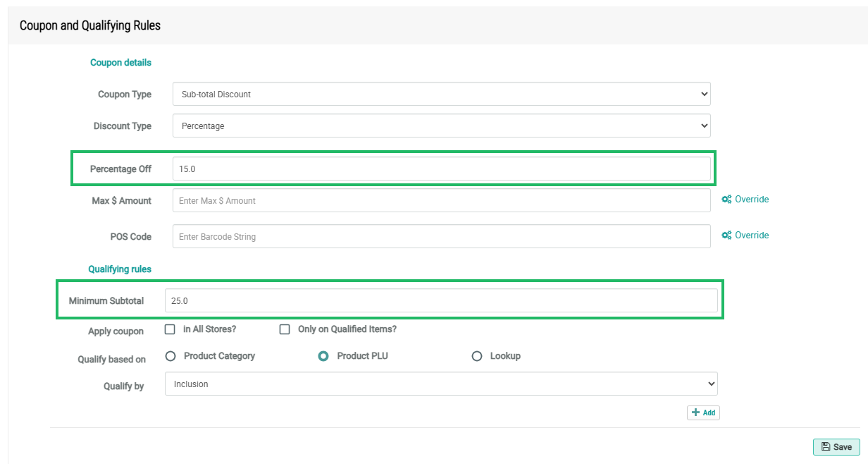Click the Override link text for POS Code
The width and height of the screenshot is (868, 464).
752,236
